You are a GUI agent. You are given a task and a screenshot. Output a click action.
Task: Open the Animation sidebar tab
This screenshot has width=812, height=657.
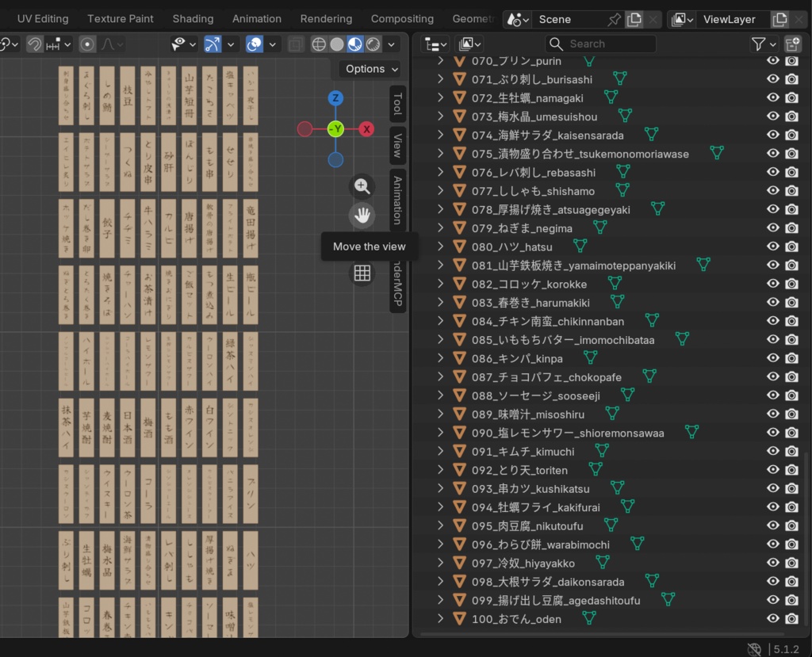pyautogui.click(x=397, y=200)
